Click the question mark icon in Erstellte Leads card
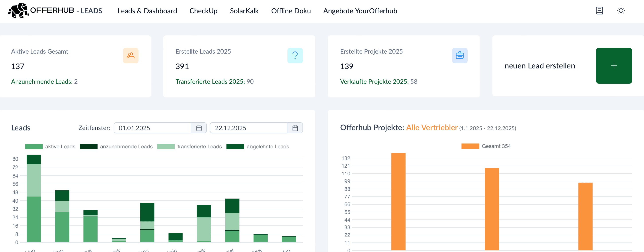Viewport: 644px width, 252px height. tap(295, 55)
